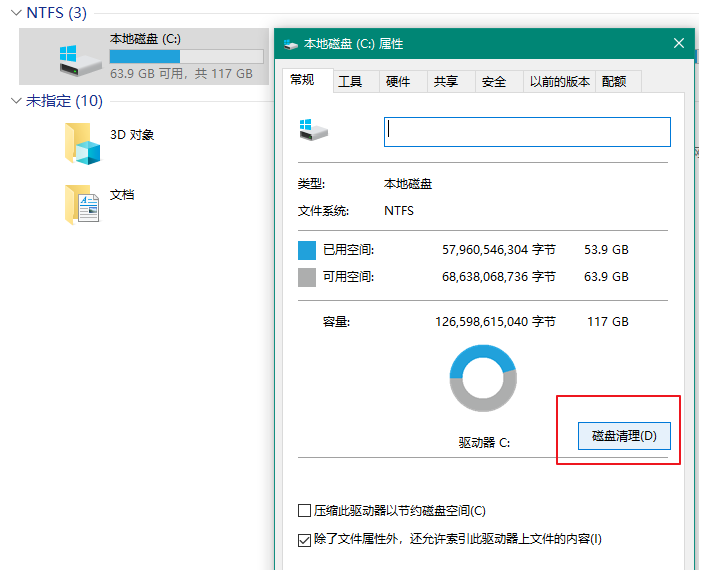Screen dimensions: 726x570
Task: Click the 3D 对象 folder name
Action: (x=132, y=135)
